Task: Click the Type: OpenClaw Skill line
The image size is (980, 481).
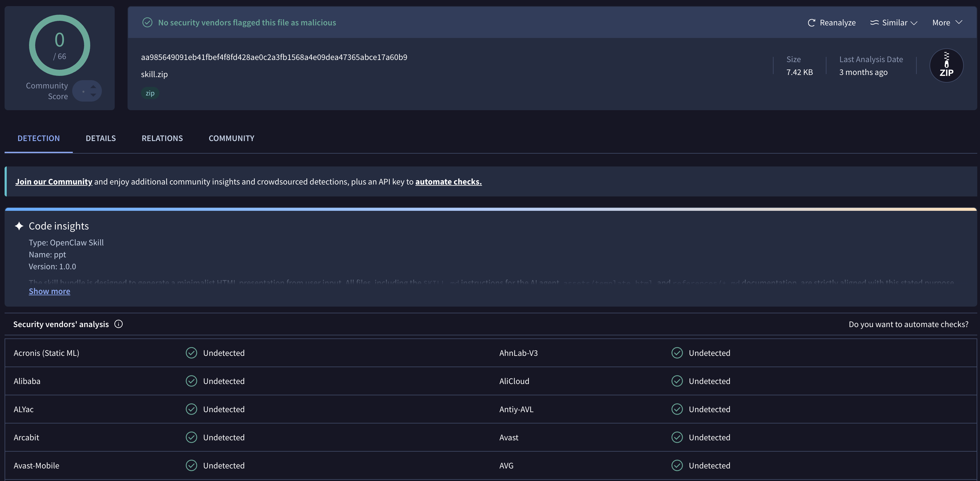Action: [x=66, y=242]
